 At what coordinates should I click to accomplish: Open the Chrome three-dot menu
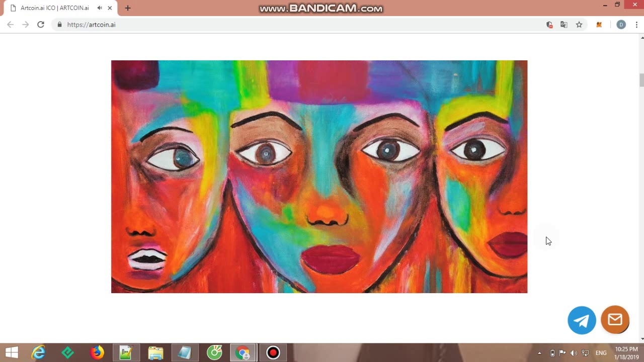point(636,25)
